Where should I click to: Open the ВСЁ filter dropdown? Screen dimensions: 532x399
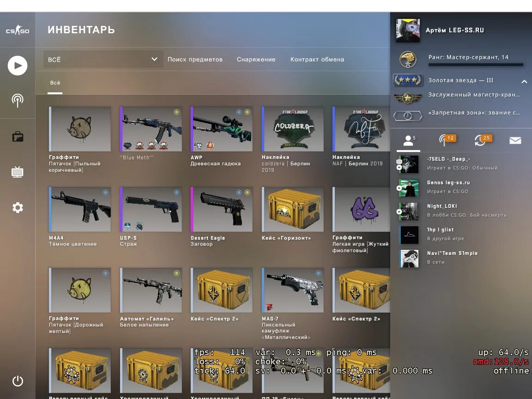click(103, 60)
